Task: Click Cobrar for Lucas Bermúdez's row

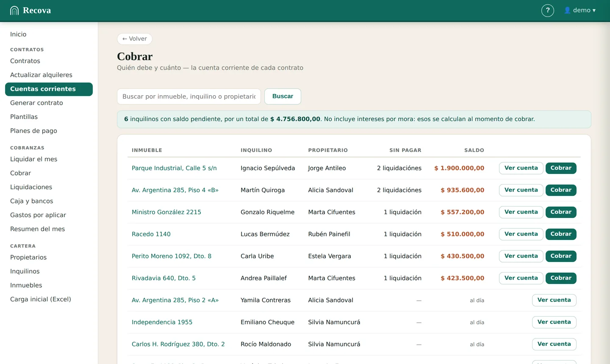Action: pyautogui.click(x=561, y=234)
